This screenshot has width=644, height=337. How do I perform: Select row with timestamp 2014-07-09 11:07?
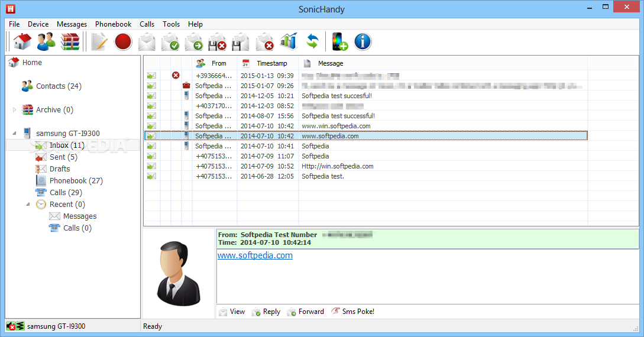(365, 156)
